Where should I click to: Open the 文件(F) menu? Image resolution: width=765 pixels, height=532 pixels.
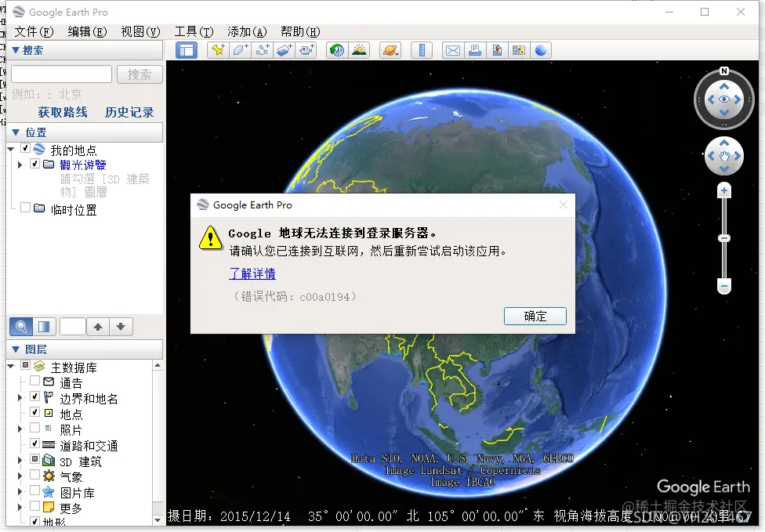pyautogui.click(x=34, y=31)
